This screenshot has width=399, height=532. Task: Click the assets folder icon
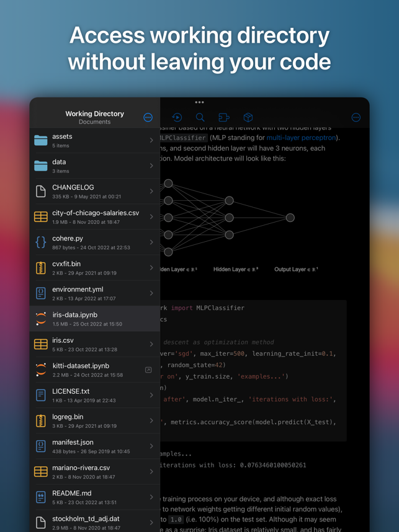click(x=41, y=140)
